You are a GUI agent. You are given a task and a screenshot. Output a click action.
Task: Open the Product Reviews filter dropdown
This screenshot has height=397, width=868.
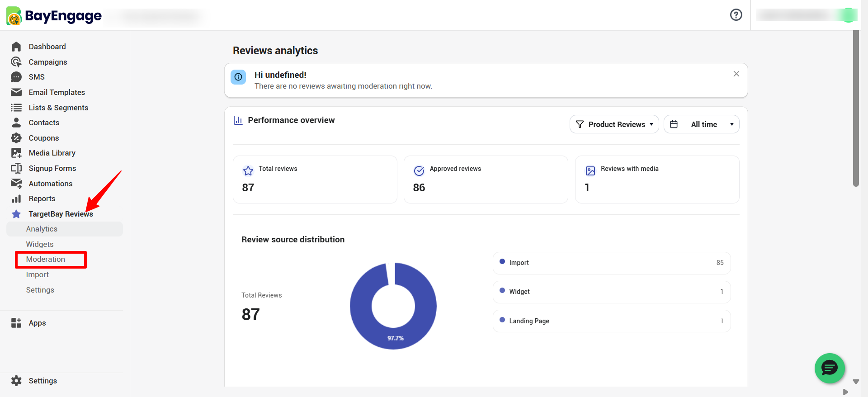[614, 124]
